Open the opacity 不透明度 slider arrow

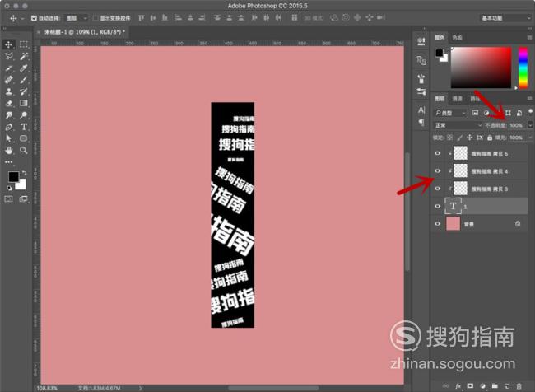(530, 125)
